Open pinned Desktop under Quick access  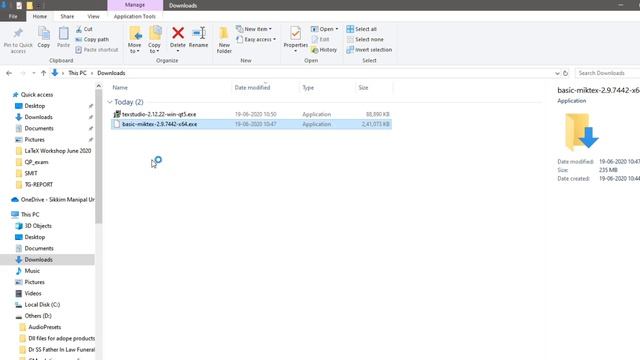pyautogui.click(x=35, y=106)
